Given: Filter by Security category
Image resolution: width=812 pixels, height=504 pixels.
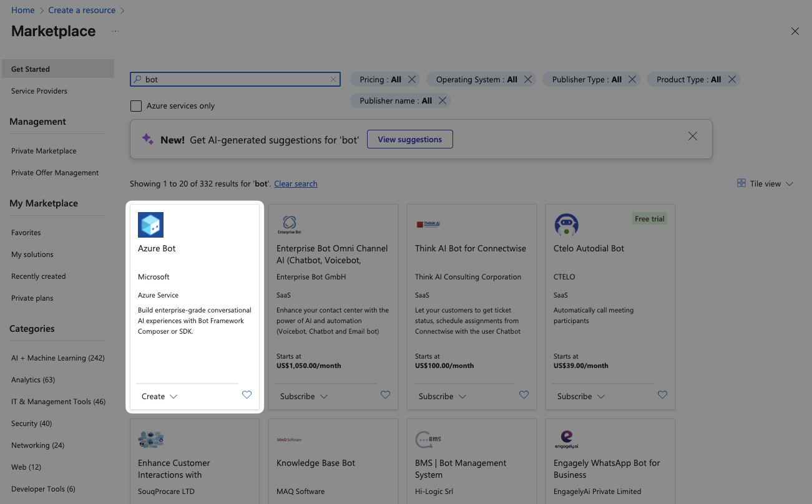Looking at the screenshot, I should [x=32, y=423].
